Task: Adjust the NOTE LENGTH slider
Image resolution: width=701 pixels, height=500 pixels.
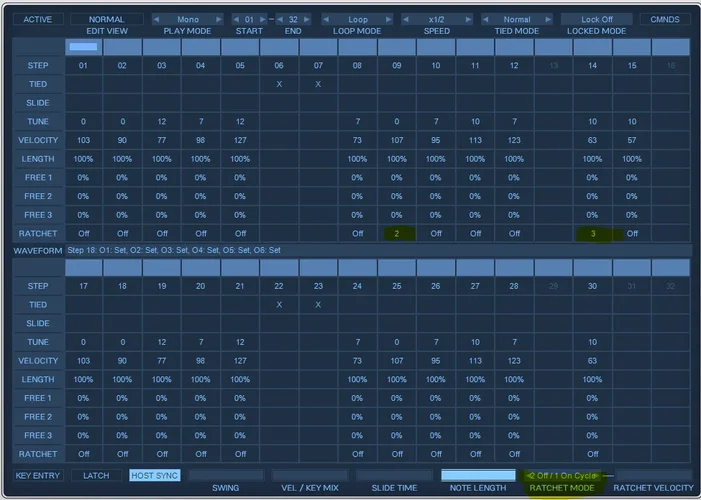Action: (477, 475)
